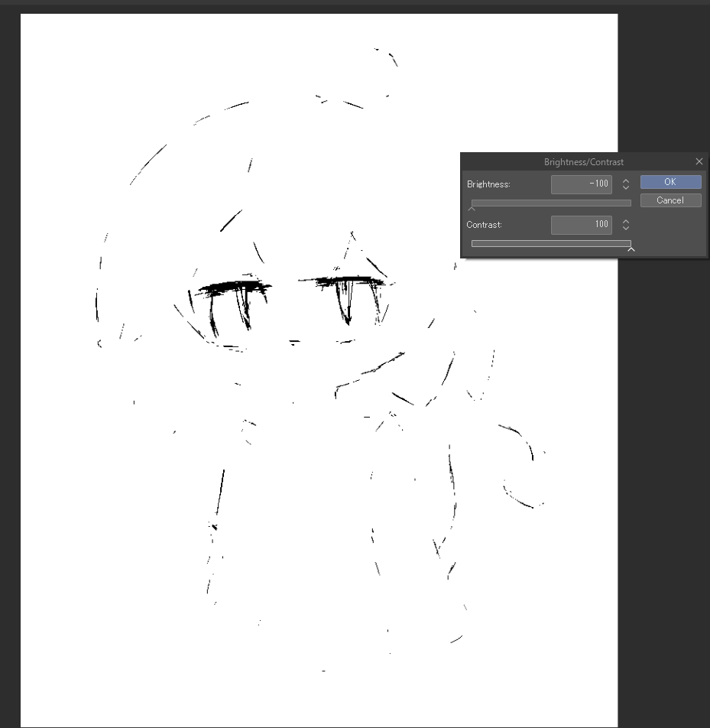
Task: Click the Brightness slider track
Action: (x=551, y=203)
